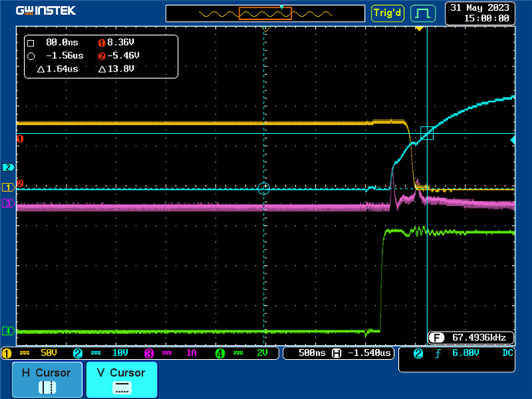The height and width of the screenshot is (399, 532).
Task: Click the 2V channel 4 scale value
Action: (263, 353)
